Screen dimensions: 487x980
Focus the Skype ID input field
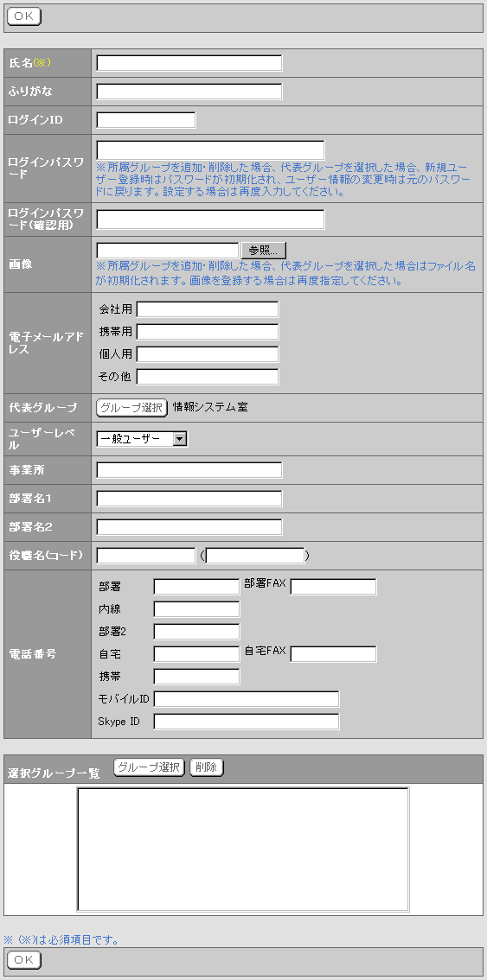(247, 722)
